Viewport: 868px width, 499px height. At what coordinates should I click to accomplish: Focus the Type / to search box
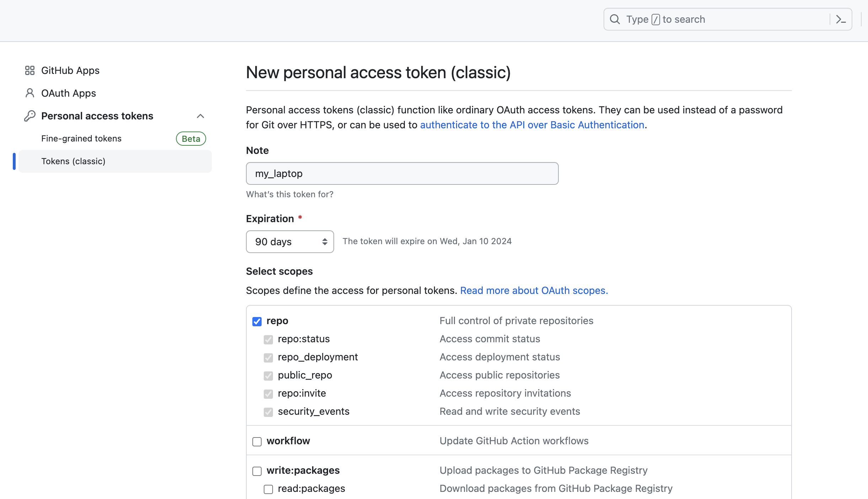tap(725, 19)
